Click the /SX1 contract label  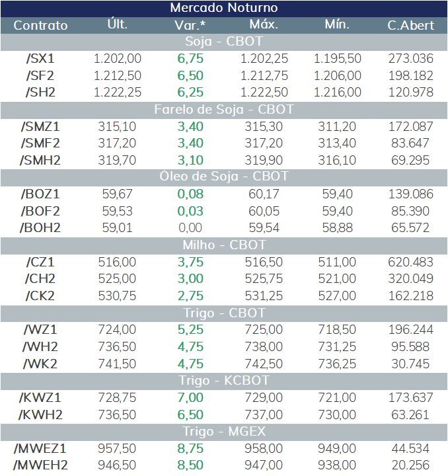point(40,59)
